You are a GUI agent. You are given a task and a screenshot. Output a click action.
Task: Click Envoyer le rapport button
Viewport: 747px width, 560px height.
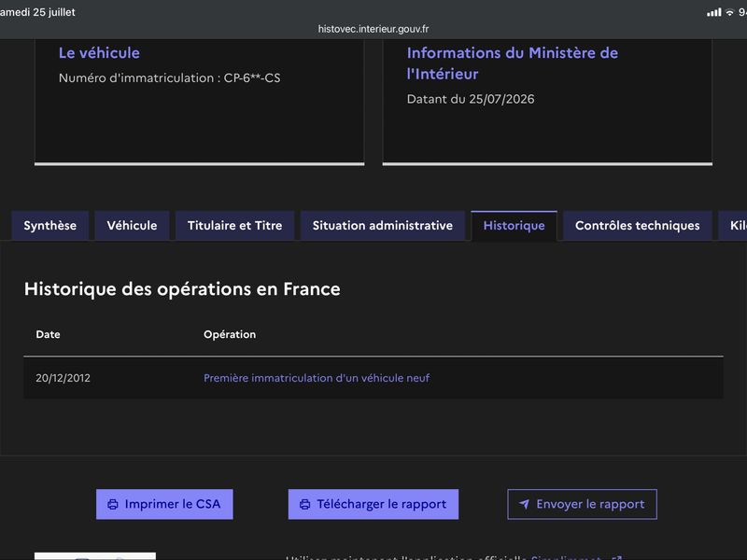point(582,504)
